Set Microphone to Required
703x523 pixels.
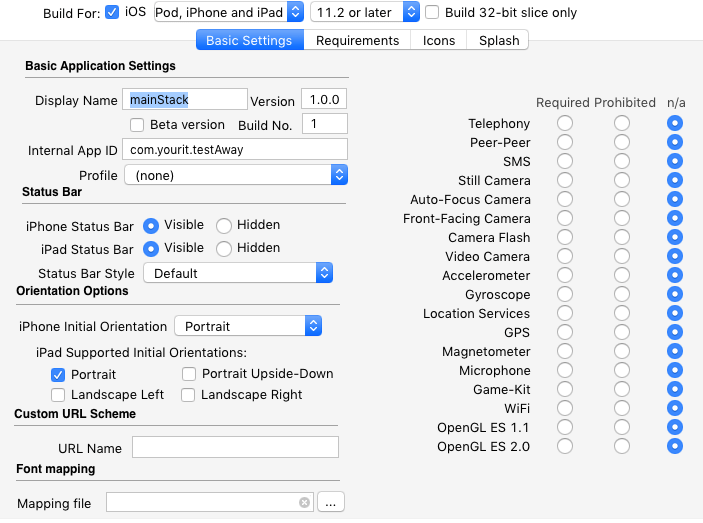point(565,371)
